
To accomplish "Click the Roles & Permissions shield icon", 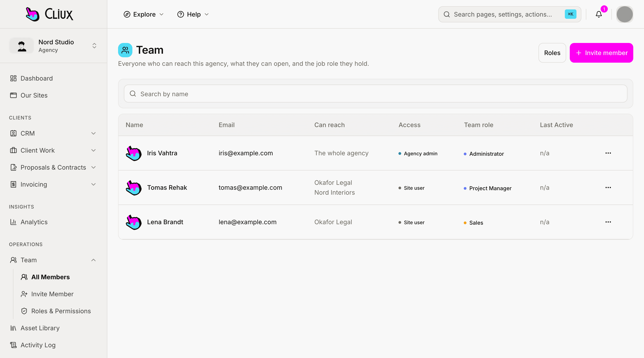I will [24, 311].
